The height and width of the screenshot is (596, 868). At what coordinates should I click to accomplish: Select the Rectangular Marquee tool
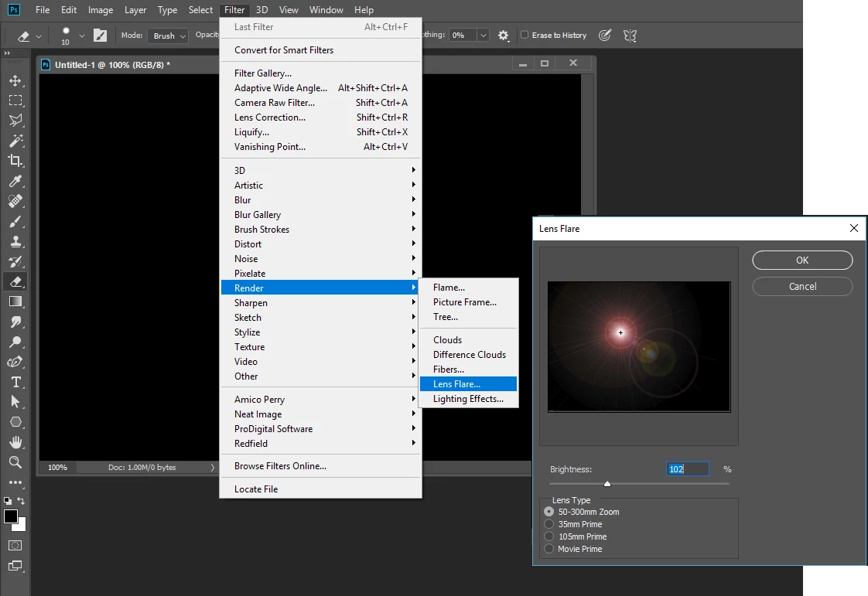point(15,100)
